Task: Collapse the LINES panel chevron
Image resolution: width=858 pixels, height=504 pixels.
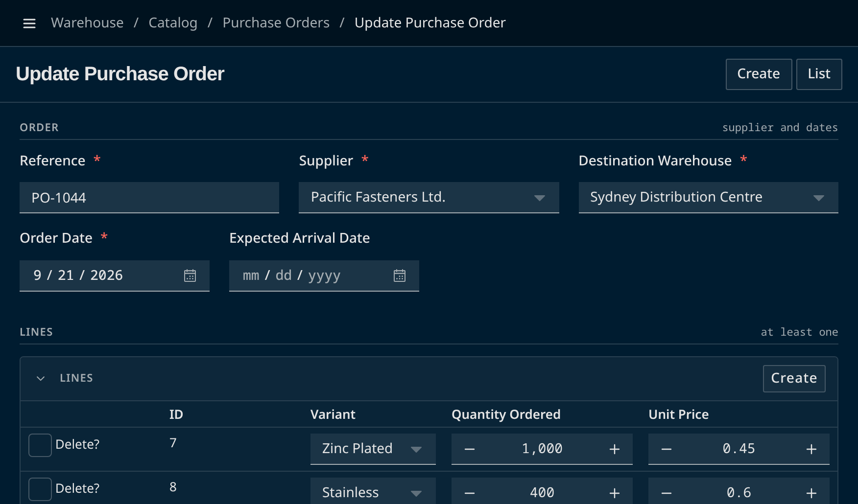Action: tap(41, 378)
